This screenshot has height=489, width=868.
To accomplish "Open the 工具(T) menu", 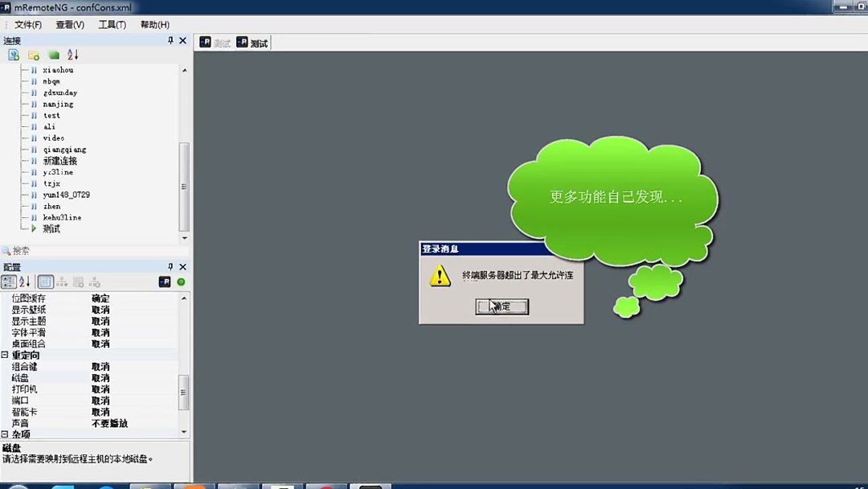I will click(x=112, y=24).
